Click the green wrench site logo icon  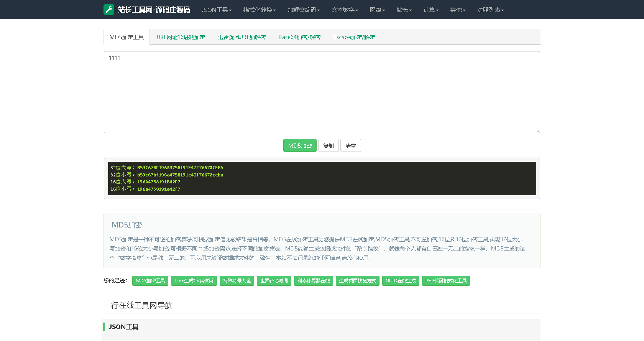[109, 10]
